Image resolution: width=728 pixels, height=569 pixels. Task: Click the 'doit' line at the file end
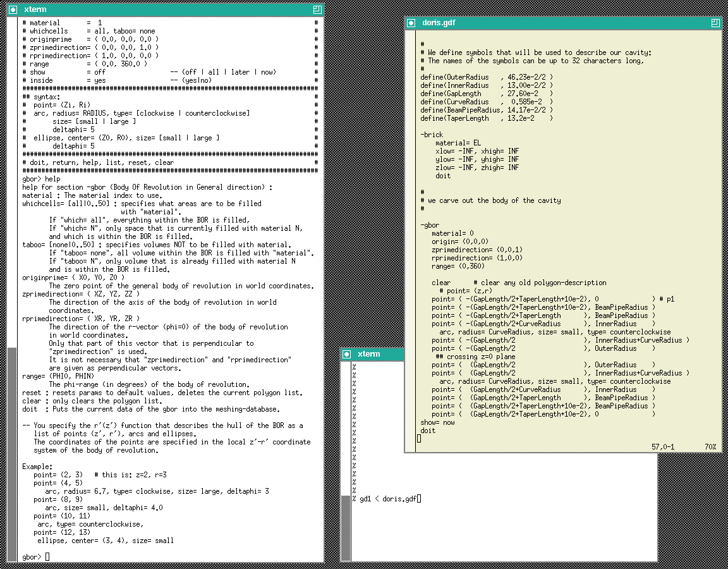point(428,431)
